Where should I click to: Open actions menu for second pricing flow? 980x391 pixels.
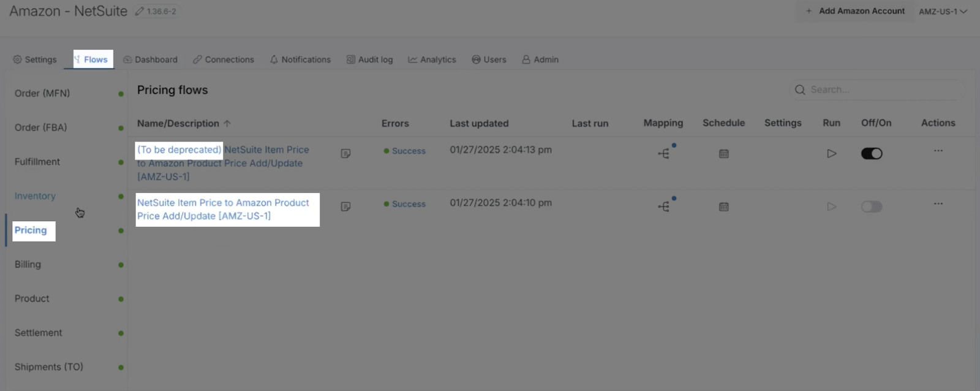(x=938, y=203)
